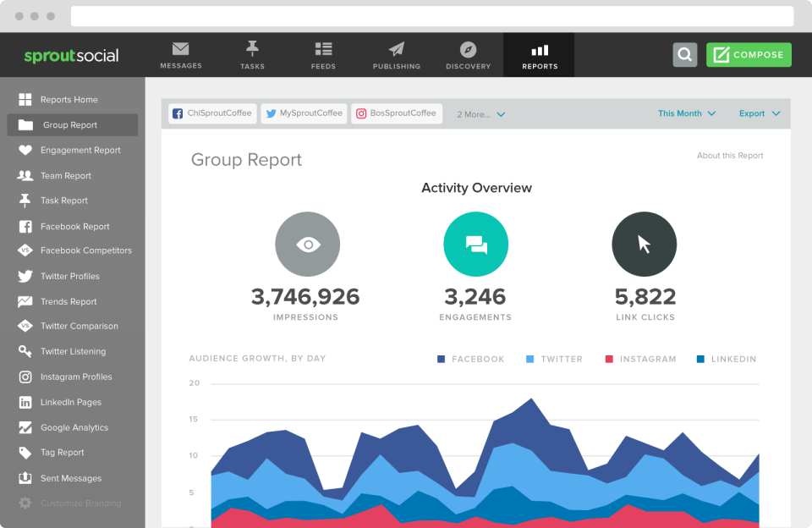
Task: Select the BosSproutCoffee Instagram profile chip
Action: (397, 113)
